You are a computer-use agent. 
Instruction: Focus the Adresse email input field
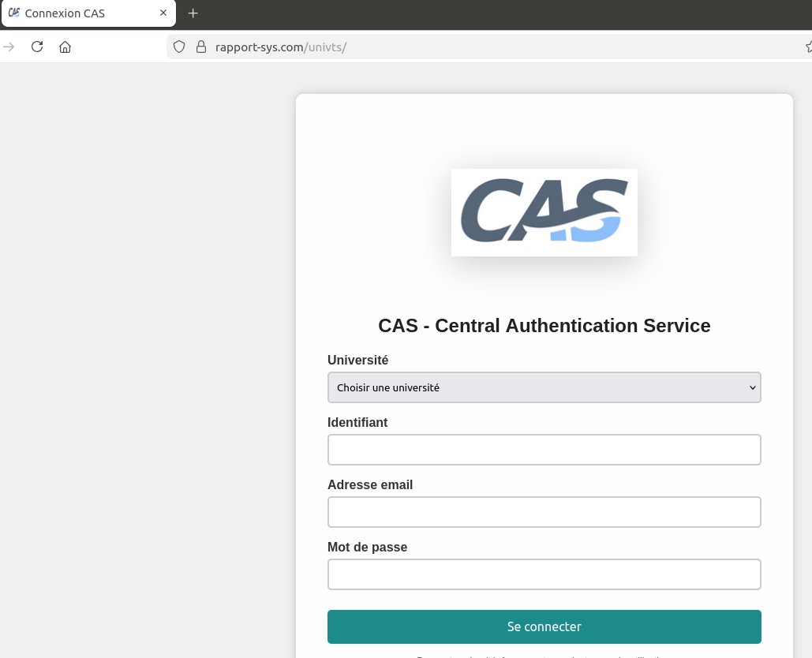[x=544, y=512]
